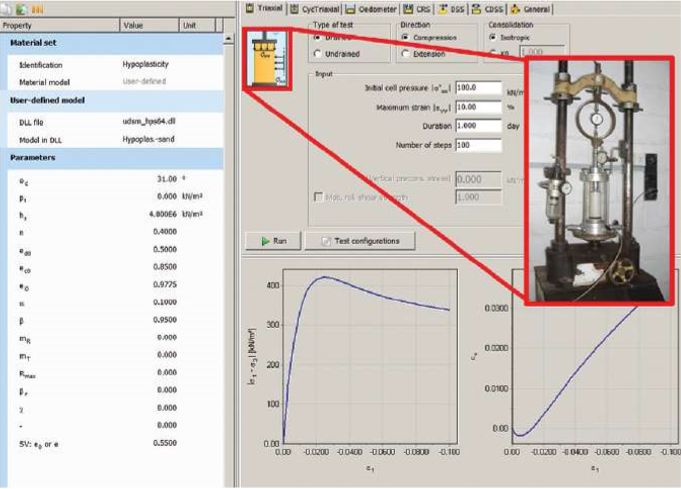Click the Initial cell pressure field

click(477, 88)
